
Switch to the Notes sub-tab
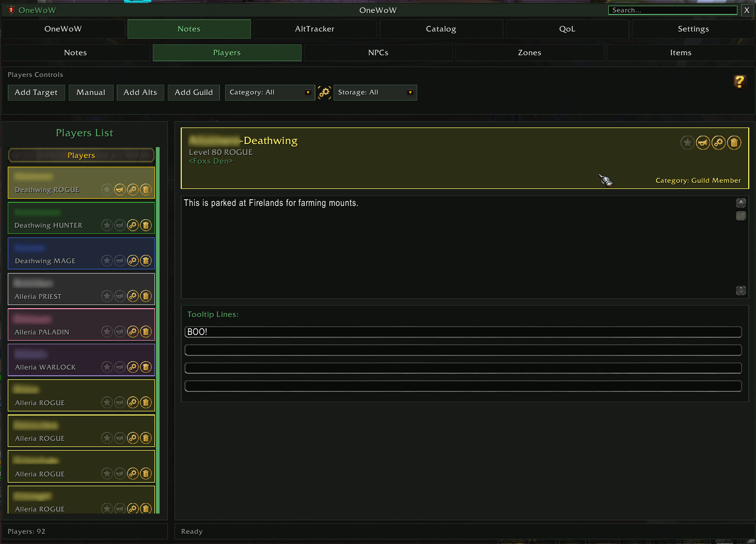(75, 53)
